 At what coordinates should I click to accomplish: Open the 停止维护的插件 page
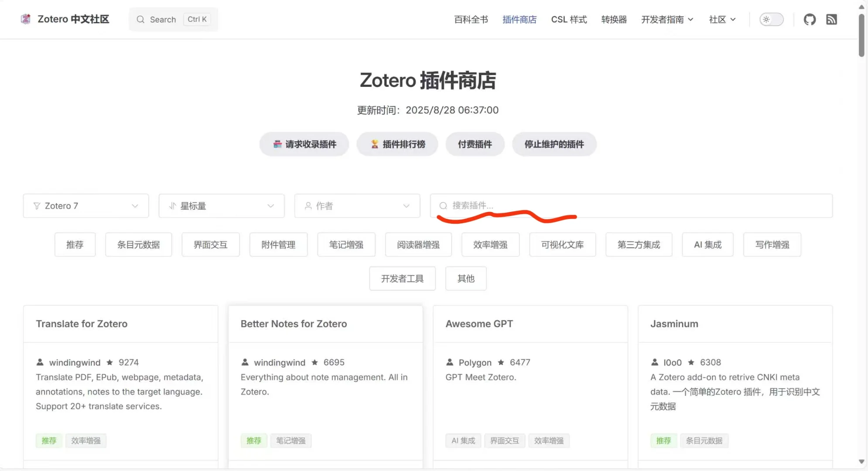554,144
